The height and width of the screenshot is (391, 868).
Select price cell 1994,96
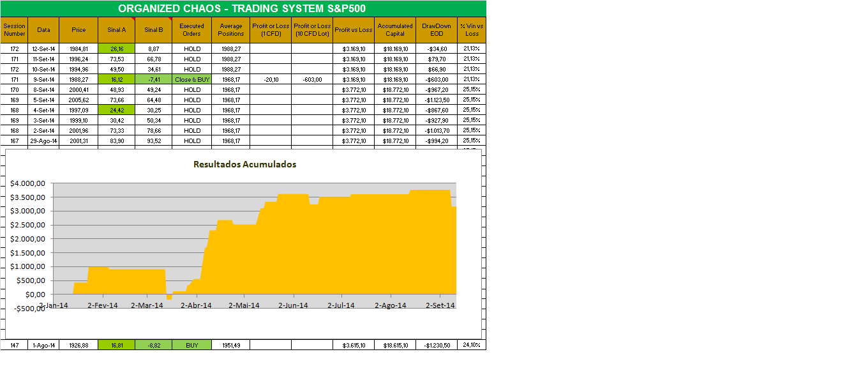[x=79, y=69]
